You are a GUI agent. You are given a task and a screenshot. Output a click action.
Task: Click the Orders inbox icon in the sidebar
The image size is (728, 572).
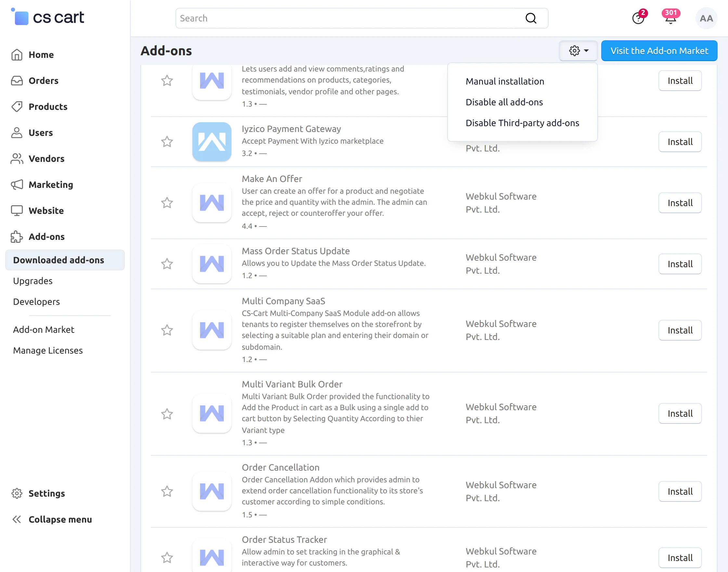pyautogui.click(x=17, y=81)
